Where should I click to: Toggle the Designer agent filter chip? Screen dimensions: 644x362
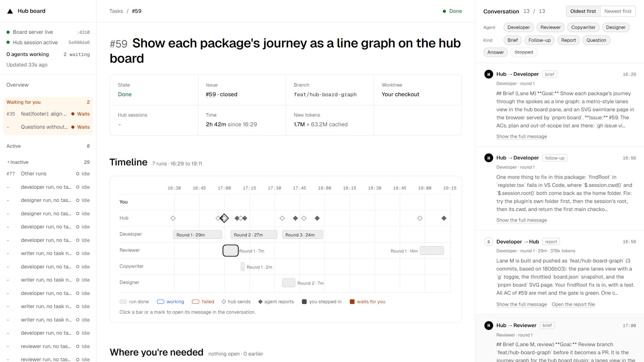[616, 27]
